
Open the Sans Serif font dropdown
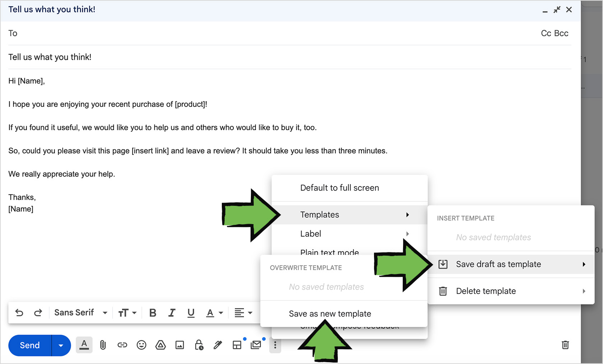click(x=81, y=313)
